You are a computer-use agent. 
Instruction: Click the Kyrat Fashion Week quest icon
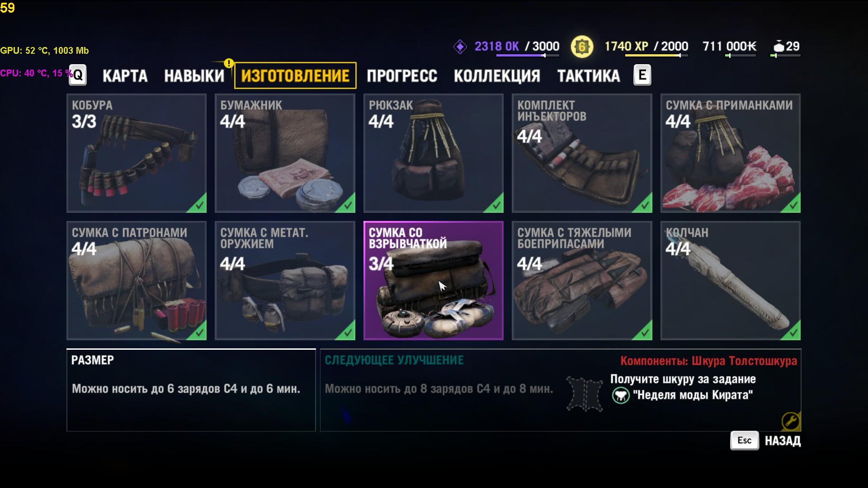pyautogui.click(x=621, y=395)
